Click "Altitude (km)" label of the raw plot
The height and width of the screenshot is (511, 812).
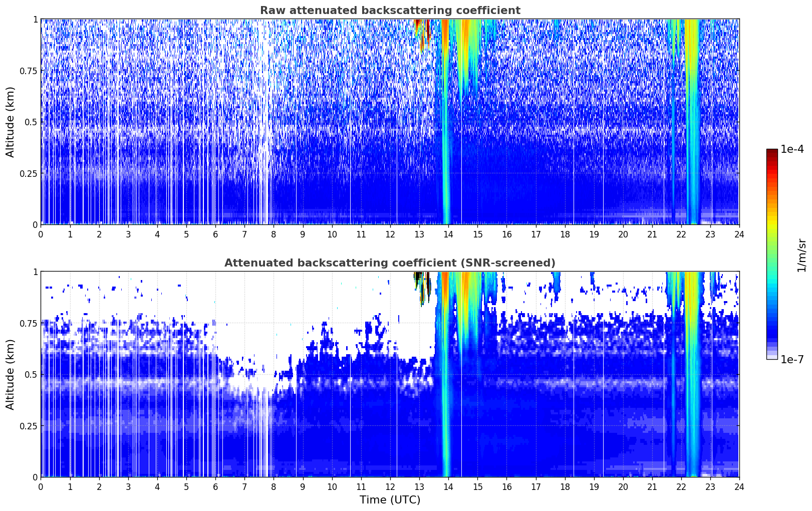[x=10, y=122]
